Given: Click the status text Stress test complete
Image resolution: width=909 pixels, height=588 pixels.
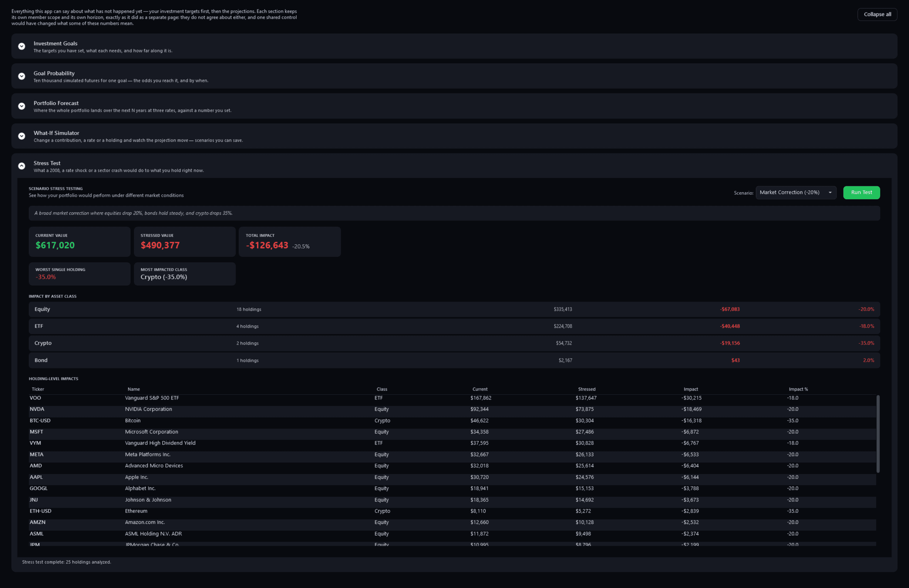Looking at the screenshot, I should tap(66, 562).
